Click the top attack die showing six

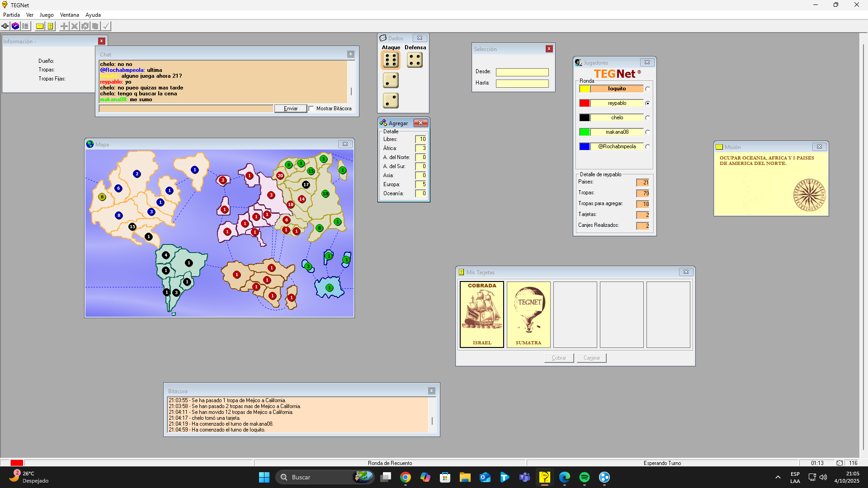[391, 60]
